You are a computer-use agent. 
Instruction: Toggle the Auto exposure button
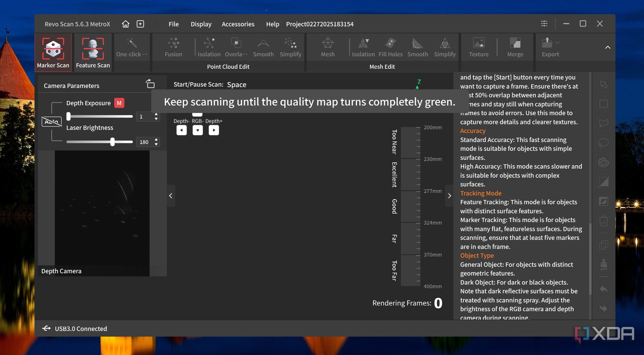pyautogui.click(x=51, y=122)
